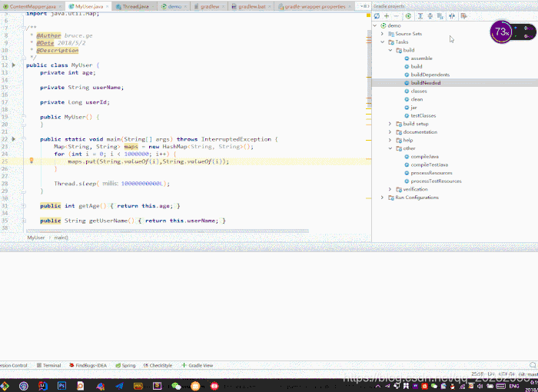Viewport: 538px width, 392px height.
Task: Click the search icon above status bar
Action: 533,365
